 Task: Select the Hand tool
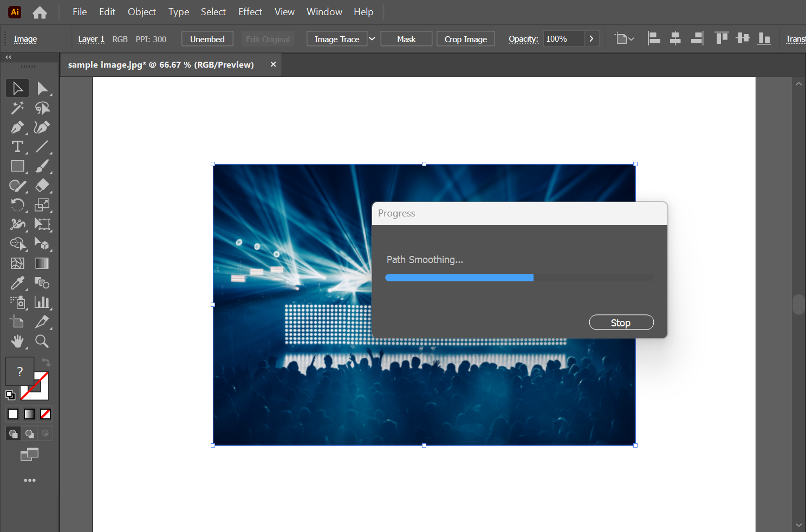17,341
